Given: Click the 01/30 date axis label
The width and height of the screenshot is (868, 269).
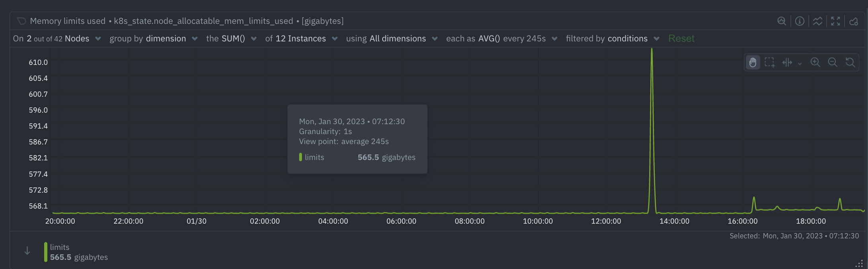Looking at the screenshot, I should (x=197, y=221).
